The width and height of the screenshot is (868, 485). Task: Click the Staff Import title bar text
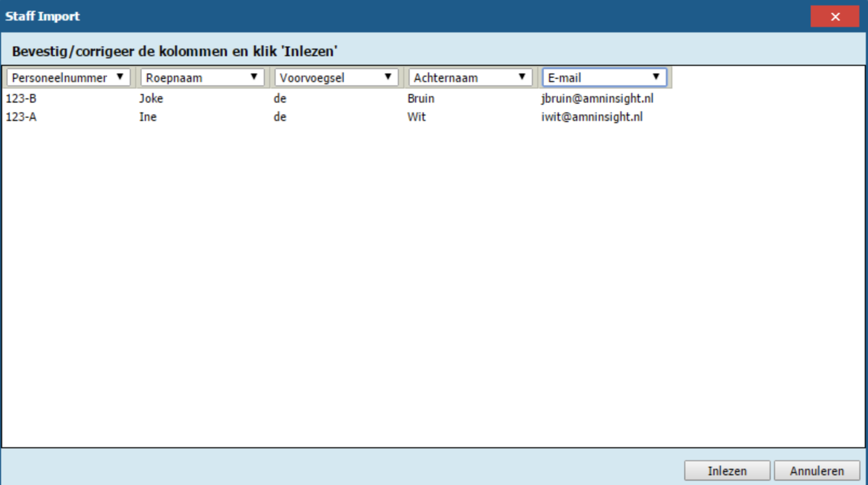tap(42, 16)
